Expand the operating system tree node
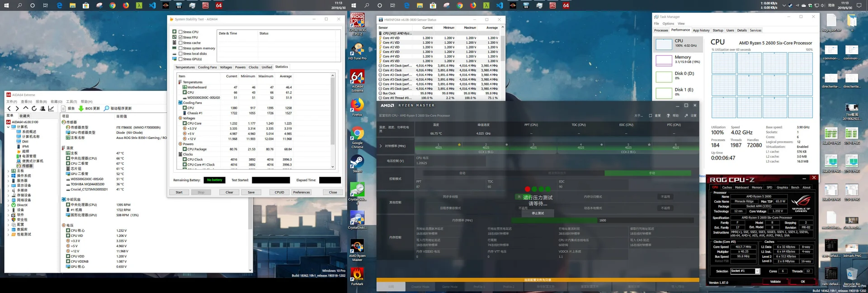 click(x=8, y=176)
